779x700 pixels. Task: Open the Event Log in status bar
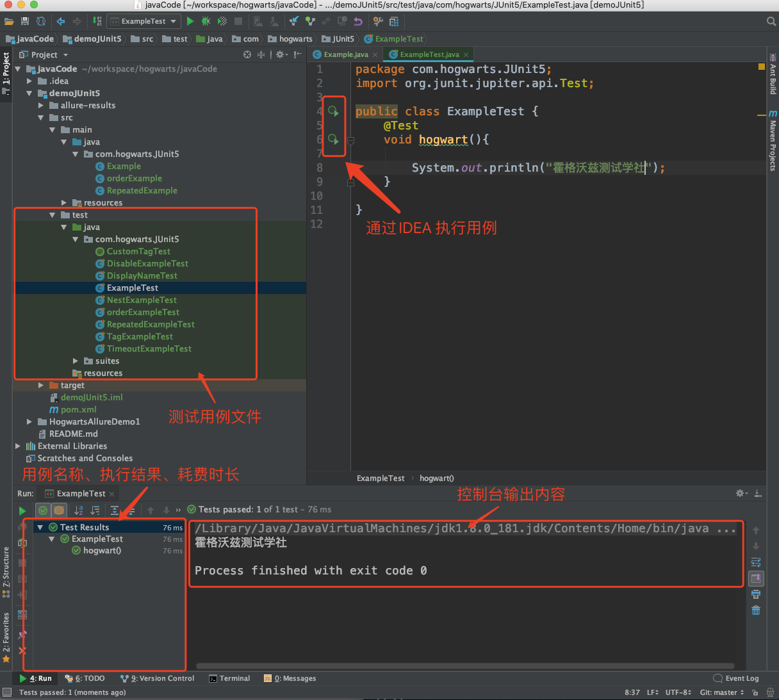(736, 678)
